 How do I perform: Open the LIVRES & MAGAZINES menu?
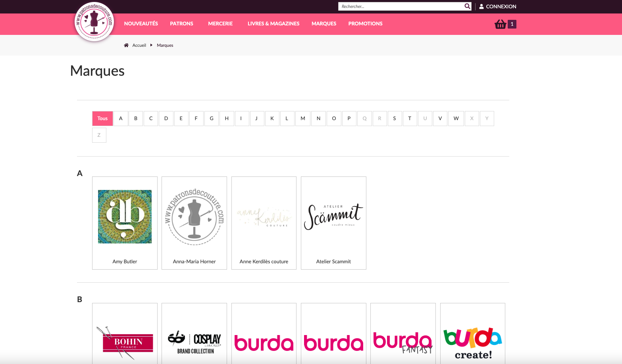click(x=273, y=24)
